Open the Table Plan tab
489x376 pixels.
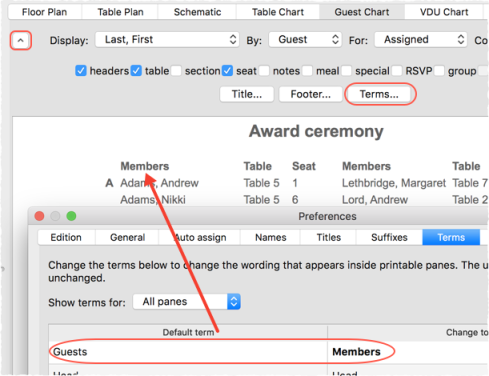[x=120, y=12]
